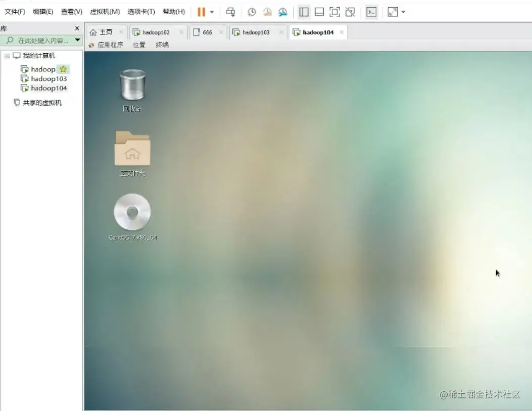
Task: Select hadoop104 in the library tree
Action: (x=49, y=88)
